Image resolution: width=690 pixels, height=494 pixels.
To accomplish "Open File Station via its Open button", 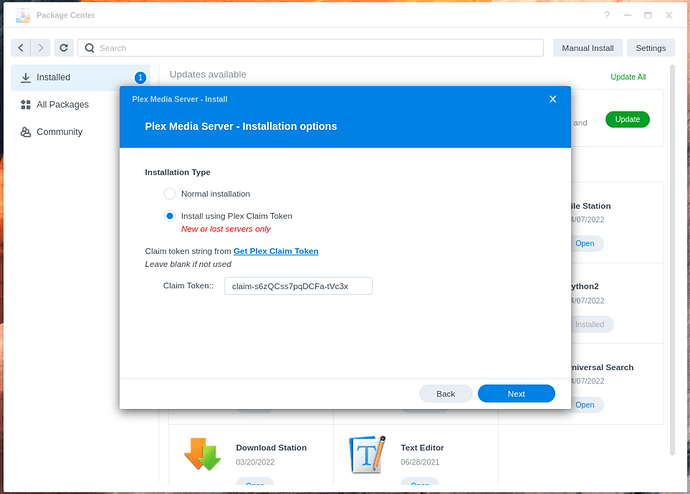I will click(585, 244).
